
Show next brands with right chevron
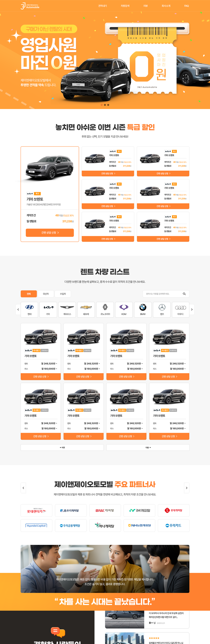[x=192, y=309]
